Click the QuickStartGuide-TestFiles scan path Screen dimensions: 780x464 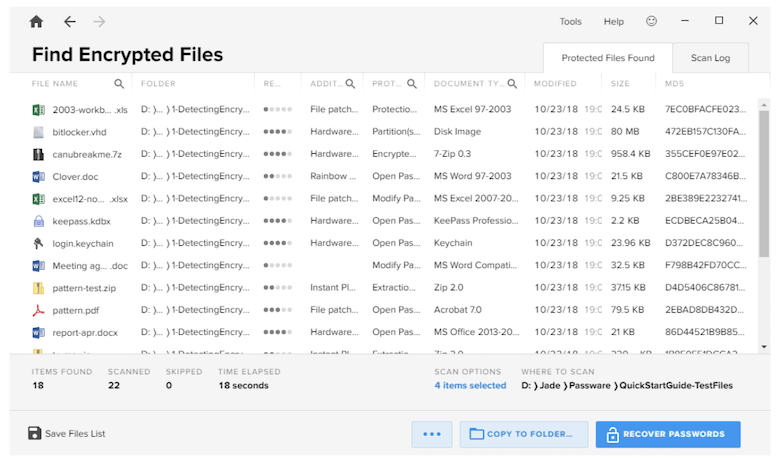point(676,385)
